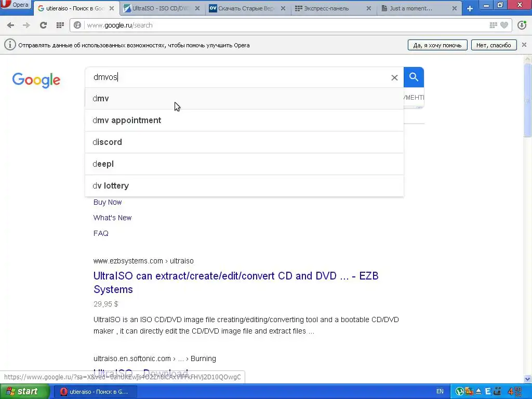Close the Just a moment... tab
Image resolution: width=532 pixels, height=399 pixels.
click(x=454, y=8)
